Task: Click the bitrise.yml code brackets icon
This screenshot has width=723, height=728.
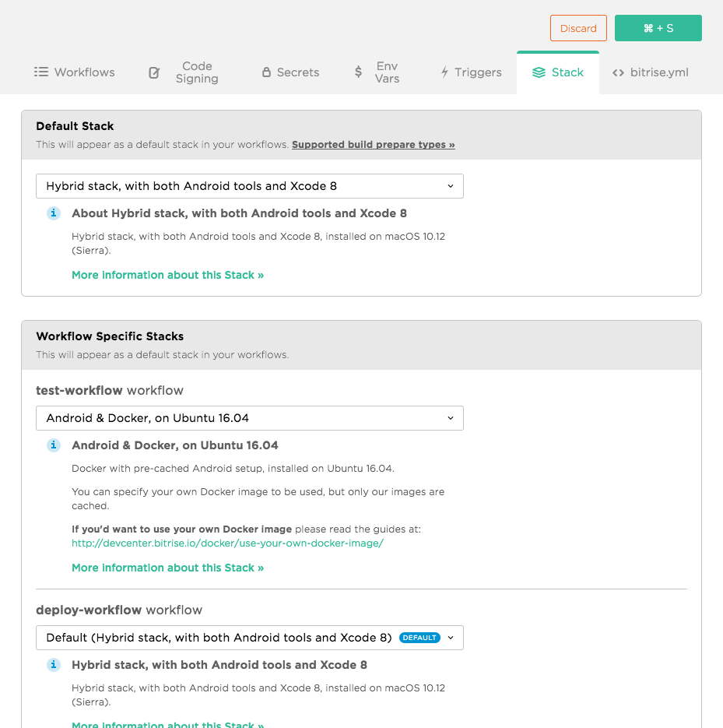Action: point(618,73)
